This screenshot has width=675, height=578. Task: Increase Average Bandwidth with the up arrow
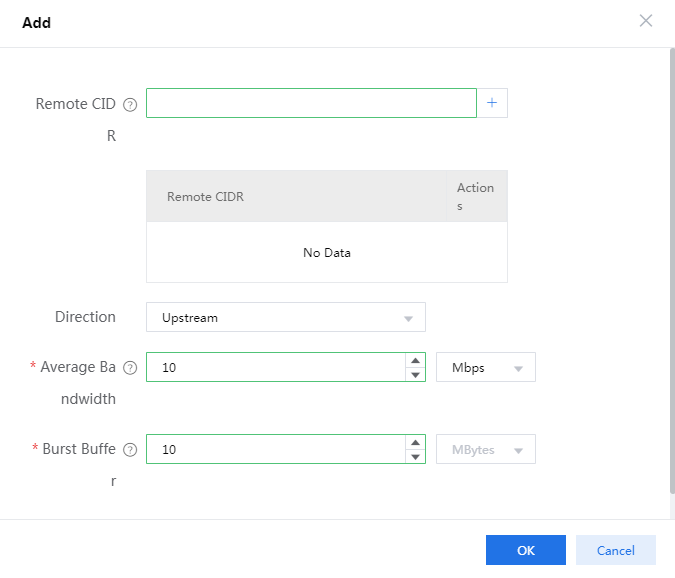click(415, 361)
